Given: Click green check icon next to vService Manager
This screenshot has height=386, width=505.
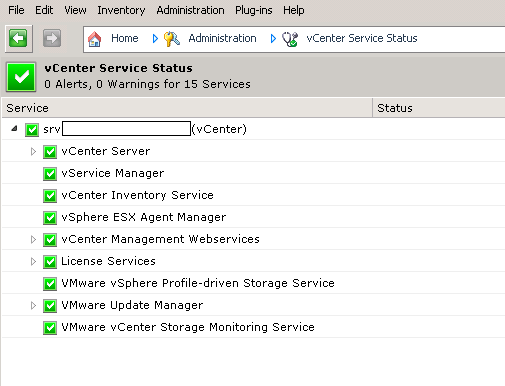Looking at the screenshot, I should click(x=50, y=174).
